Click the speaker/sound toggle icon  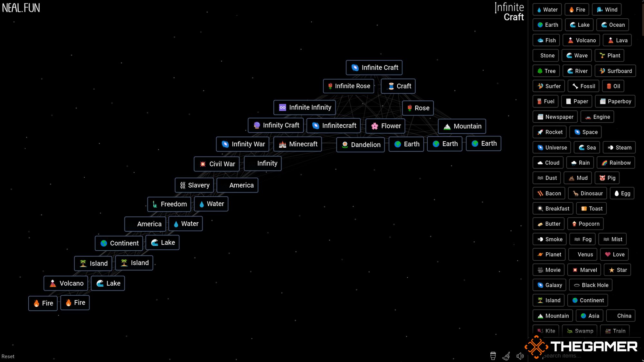click(x=520, y=356)
